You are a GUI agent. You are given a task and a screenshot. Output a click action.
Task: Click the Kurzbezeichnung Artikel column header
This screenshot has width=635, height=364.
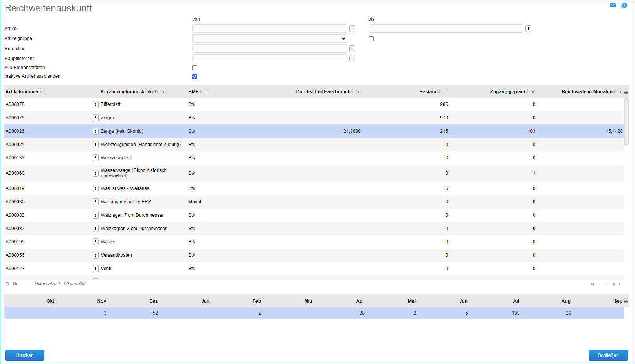128,92
